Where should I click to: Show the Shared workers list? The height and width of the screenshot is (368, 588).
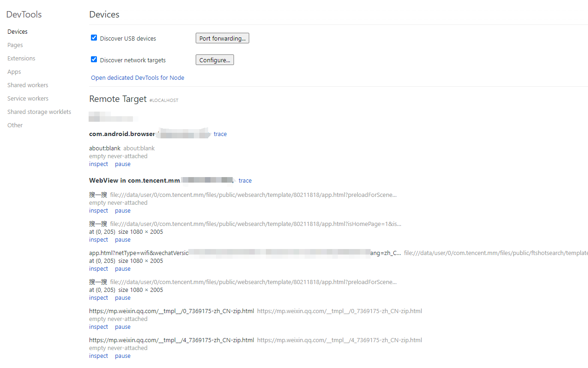28,85
